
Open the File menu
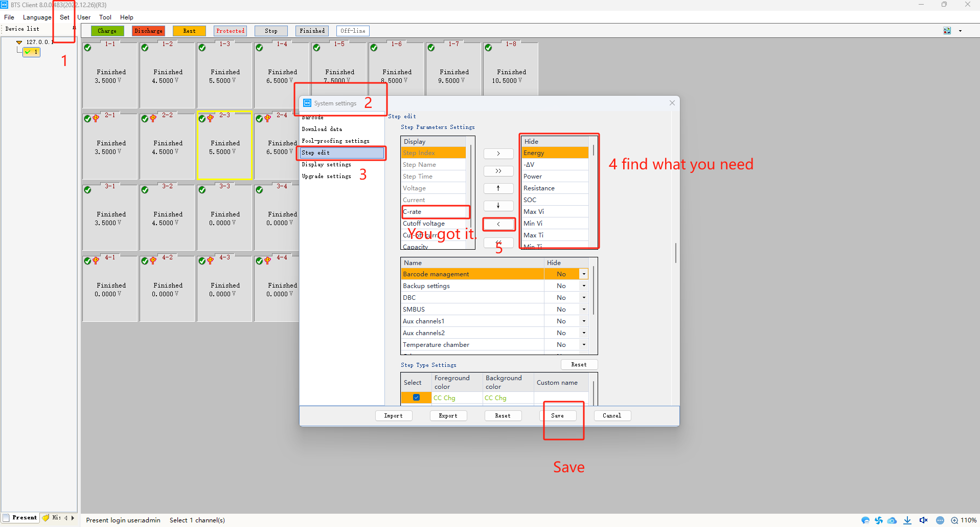point(9,17)
